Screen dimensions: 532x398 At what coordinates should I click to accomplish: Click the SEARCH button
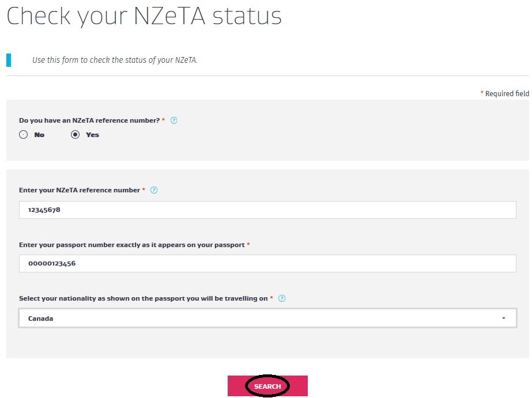(x=267, y=386)
